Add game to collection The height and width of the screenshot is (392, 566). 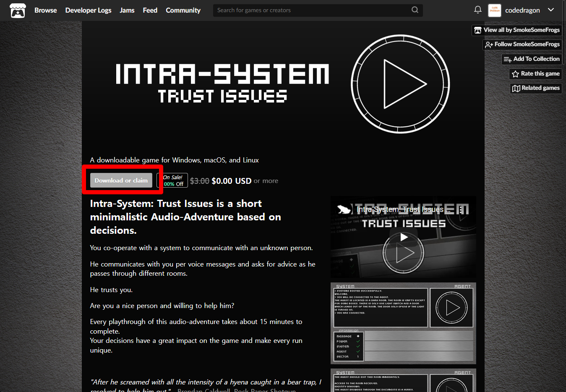532,59
